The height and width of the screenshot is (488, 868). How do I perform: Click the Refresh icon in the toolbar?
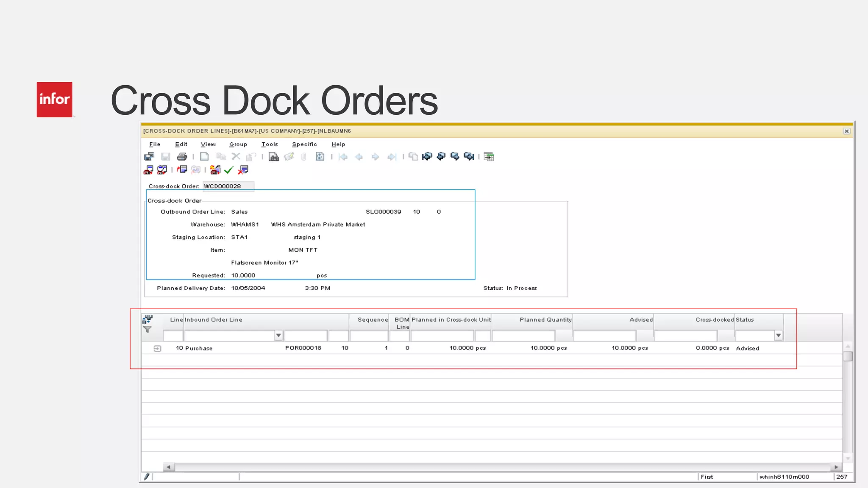[x=320, y=157]
